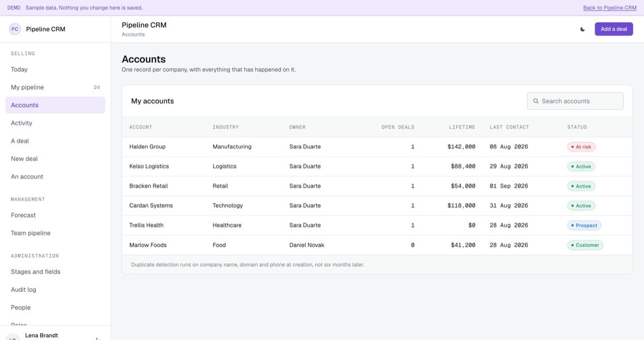Open the Cardan Systems account row
644x340 pixels.
point(377,205)
